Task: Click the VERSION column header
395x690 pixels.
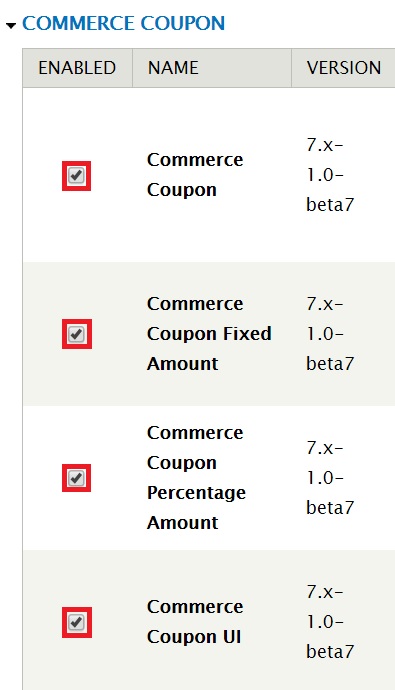Action: pyautogui.click(x=344, y=68)
